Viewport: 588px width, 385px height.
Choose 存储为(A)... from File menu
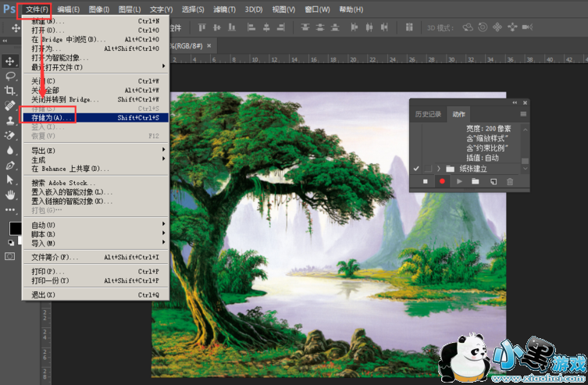[x=48, y=118]
